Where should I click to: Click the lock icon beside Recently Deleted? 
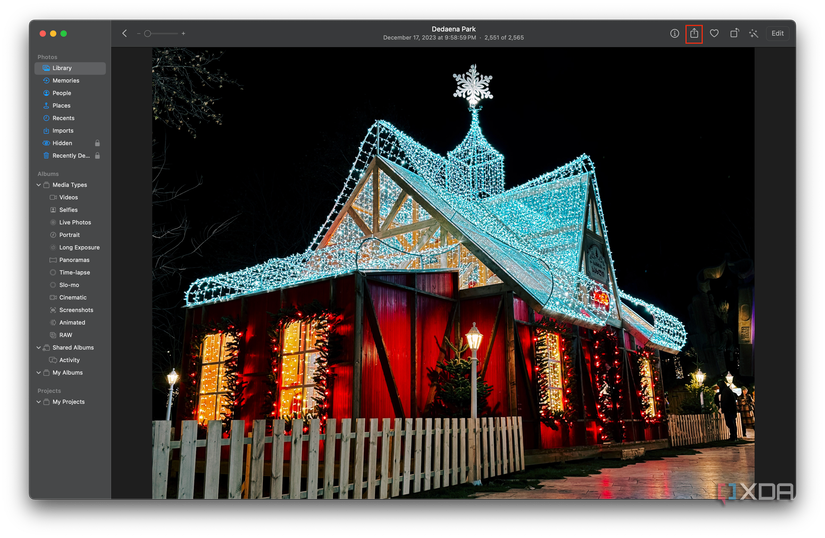(x=97, y=156)
